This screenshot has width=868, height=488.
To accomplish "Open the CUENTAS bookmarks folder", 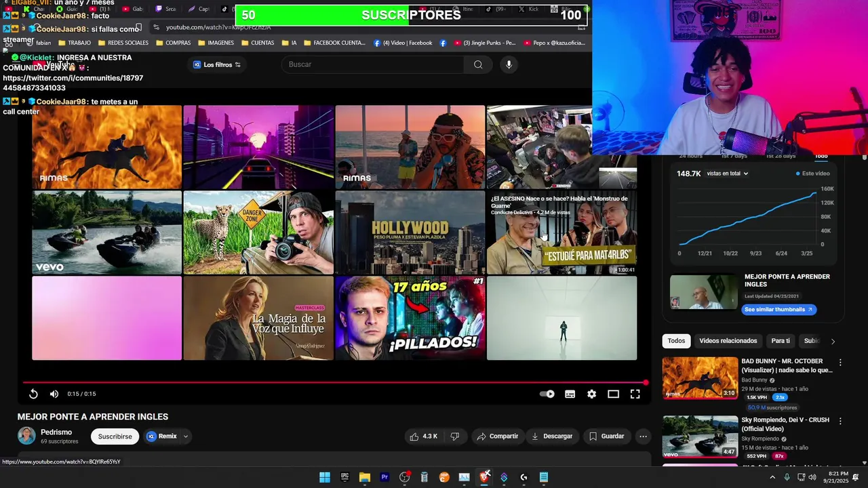I will click(257, 43).
